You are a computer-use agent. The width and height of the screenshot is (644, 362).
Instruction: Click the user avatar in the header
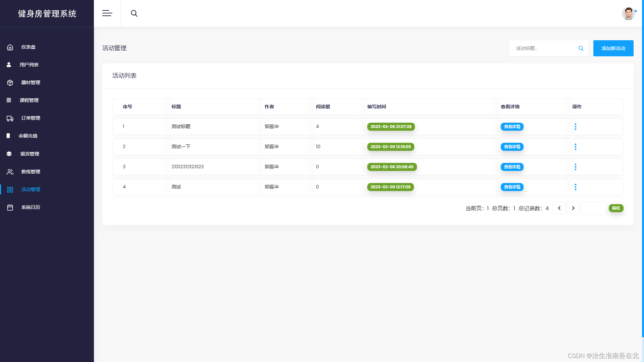(628, 14)
